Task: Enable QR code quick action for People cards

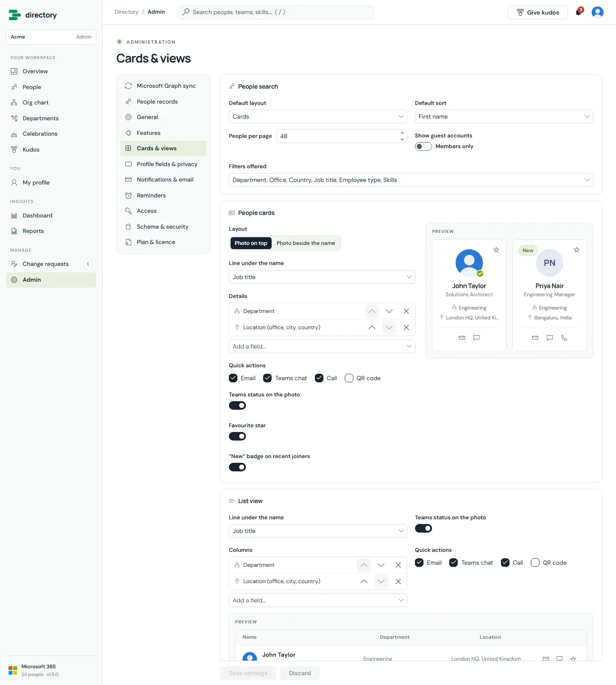Action: pos(349,378)
